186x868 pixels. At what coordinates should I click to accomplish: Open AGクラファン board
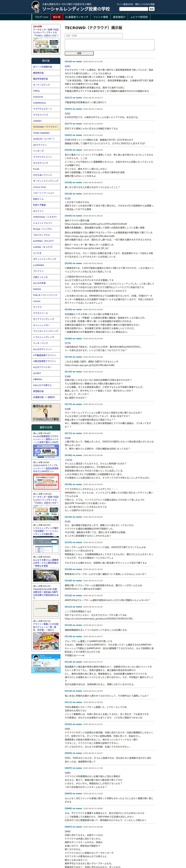point(46,145)
